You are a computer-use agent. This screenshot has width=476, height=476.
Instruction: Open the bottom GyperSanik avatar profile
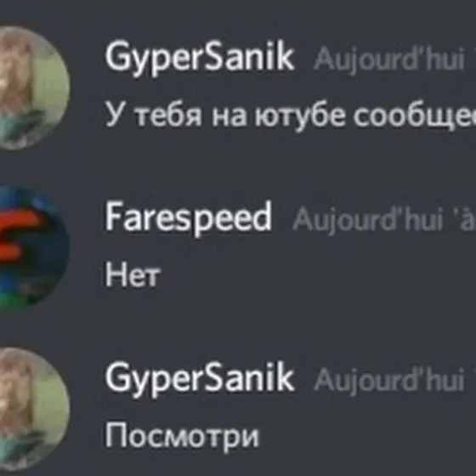pos(34,409)
